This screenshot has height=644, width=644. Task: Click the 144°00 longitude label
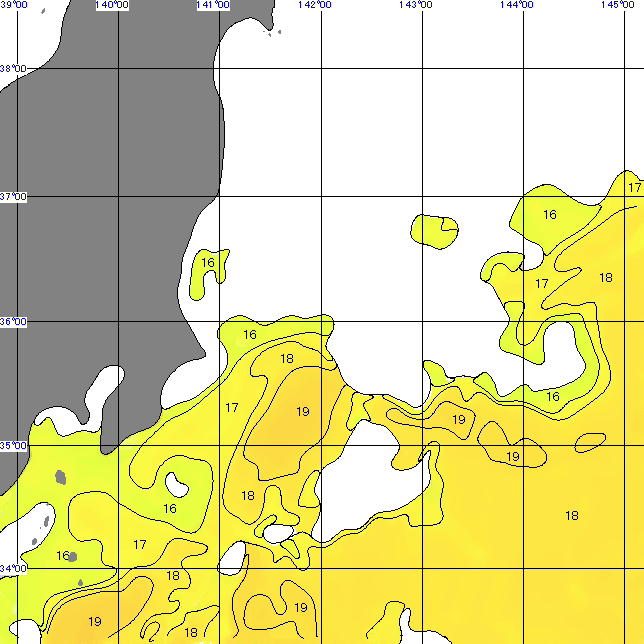coord(516,5)
